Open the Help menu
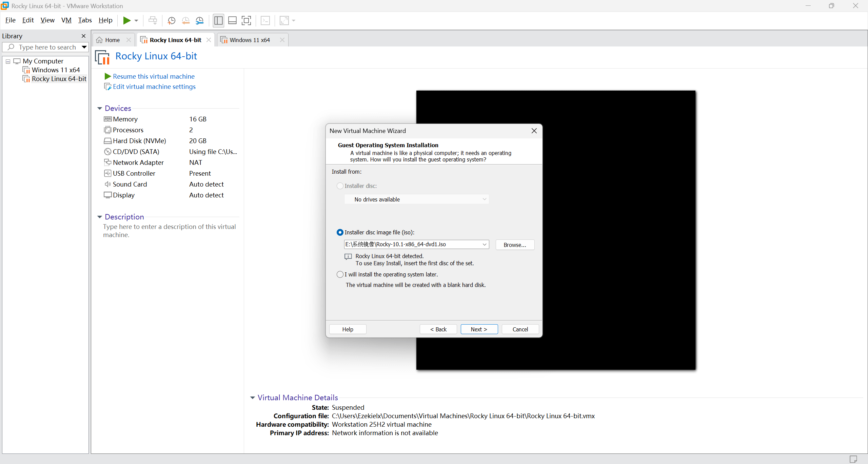Image resolution: width=868 pixels, height=464 pixels. coord(105,20)
